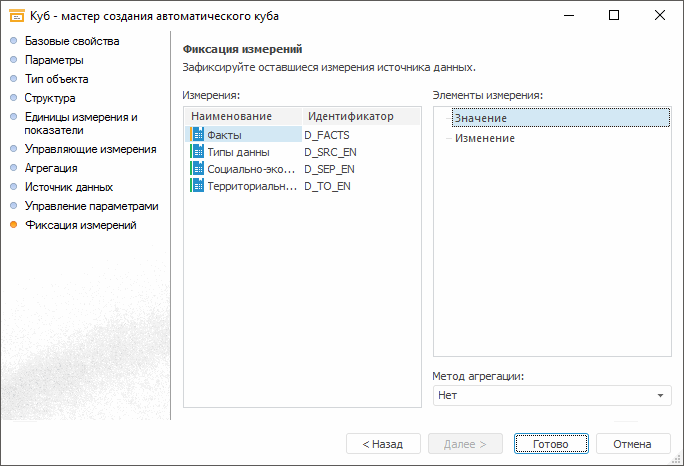Sort by the Наименование column header

click(231, 117)
